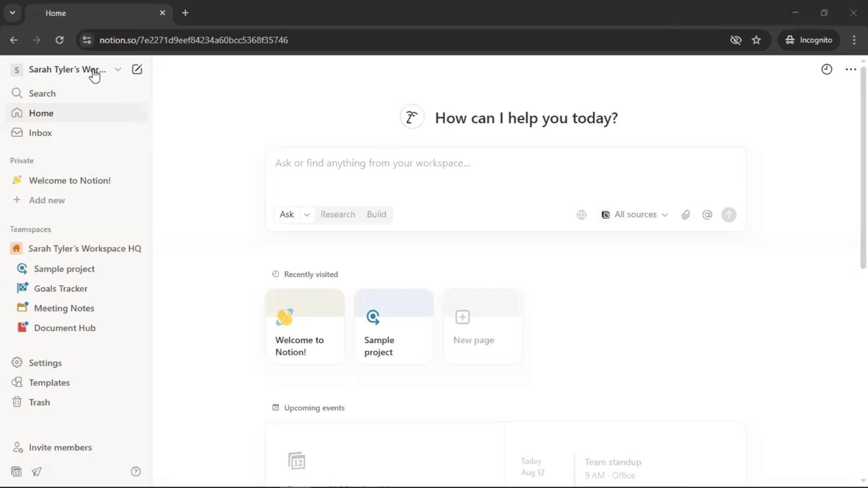
Task: Open the Ask mode chevron dropdown
Action: (x=307, y=215)
